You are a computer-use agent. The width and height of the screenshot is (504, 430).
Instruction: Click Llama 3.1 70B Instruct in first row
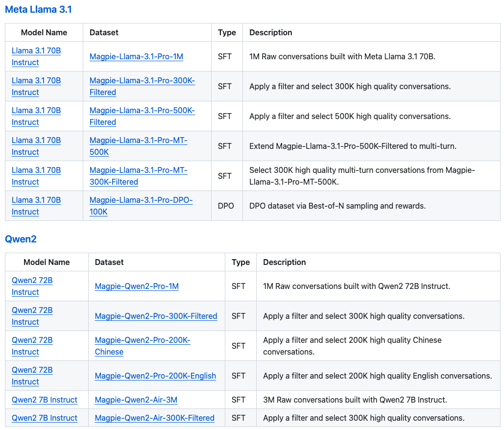36,51
